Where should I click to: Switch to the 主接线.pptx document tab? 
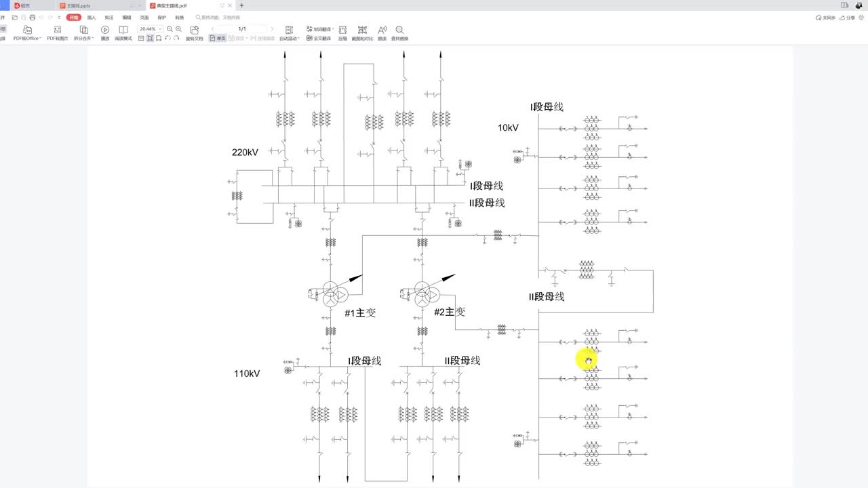(101, 5)
